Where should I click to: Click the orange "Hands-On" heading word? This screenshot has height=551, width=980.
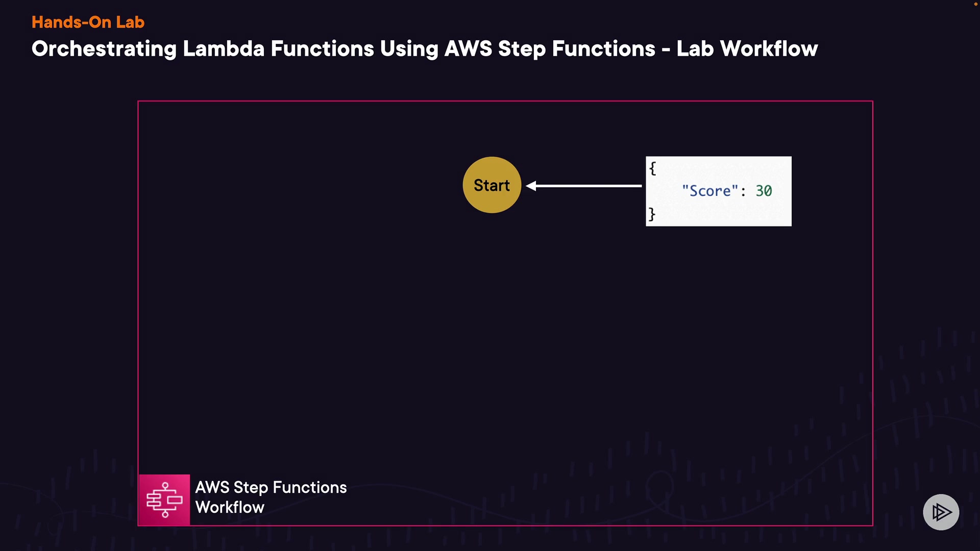71,22
